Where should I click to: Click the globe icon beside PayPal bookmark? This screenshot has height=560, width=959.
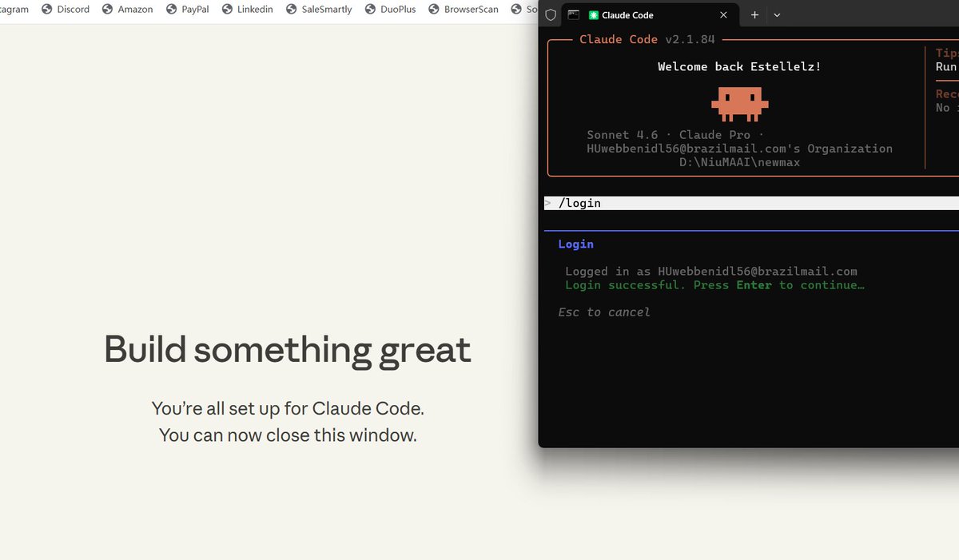tap(172, 10)
